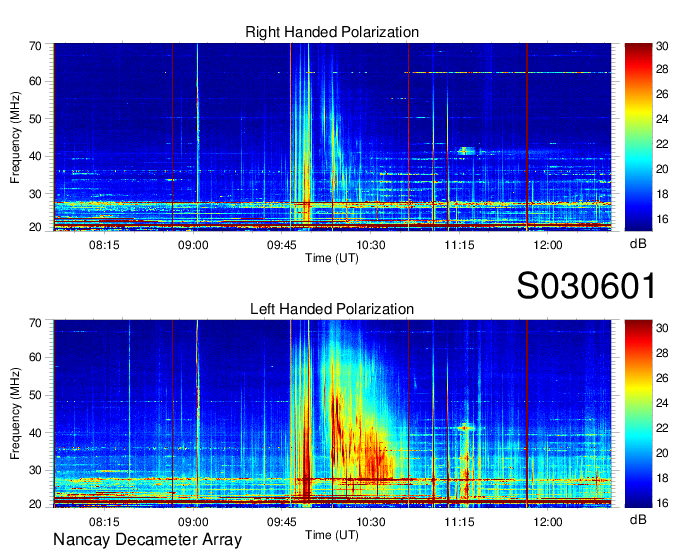Click the dB unit label beside bottom colorbar
This screenshot has height=552, width=680.
638,519
